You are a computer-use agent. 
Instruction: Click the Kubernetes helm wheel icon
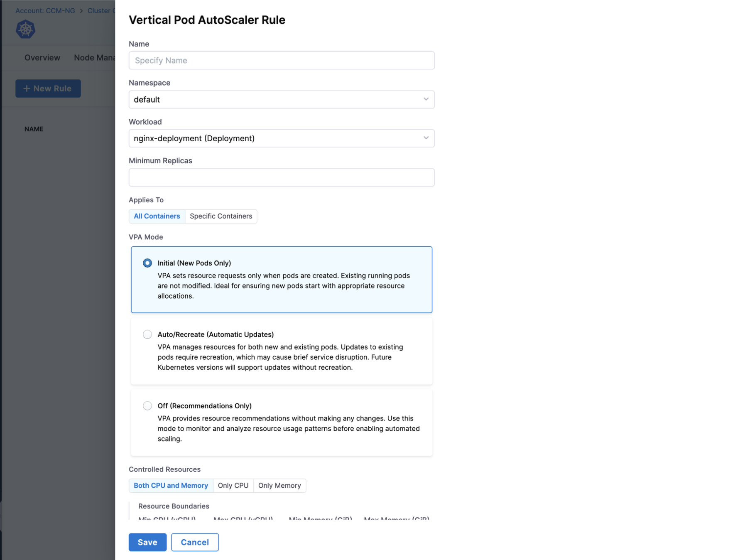click(x=25, y=29)
